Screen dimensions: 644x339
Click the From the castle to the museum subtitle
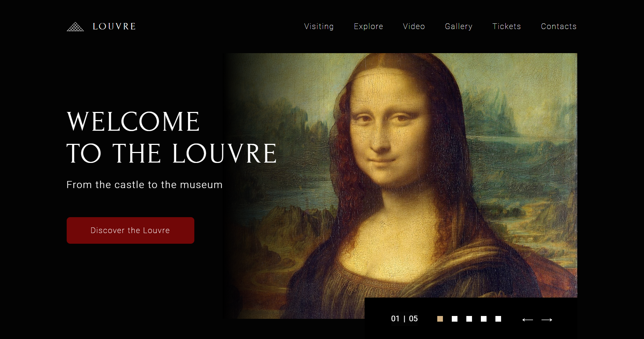pyautogui.click(x=144, y=185)
